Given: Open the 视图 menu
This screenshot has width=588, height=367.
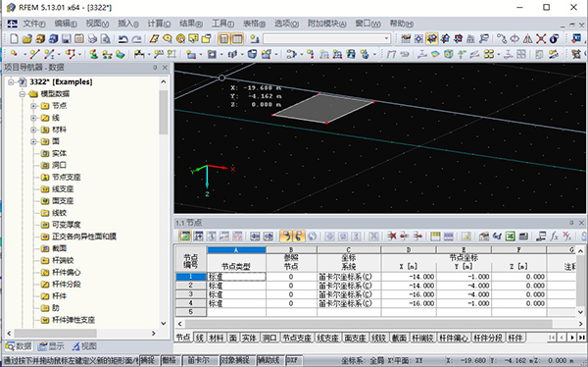Looking at the screenshot, I should tap(97, 24).
